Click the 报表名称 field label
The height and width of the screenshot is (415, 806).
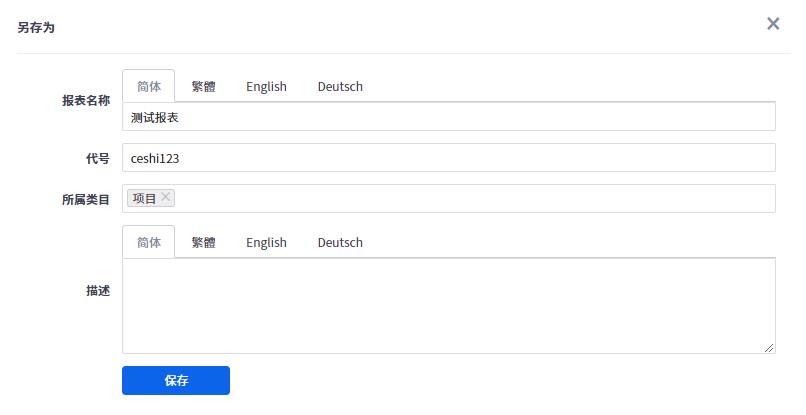coord(86,101)
